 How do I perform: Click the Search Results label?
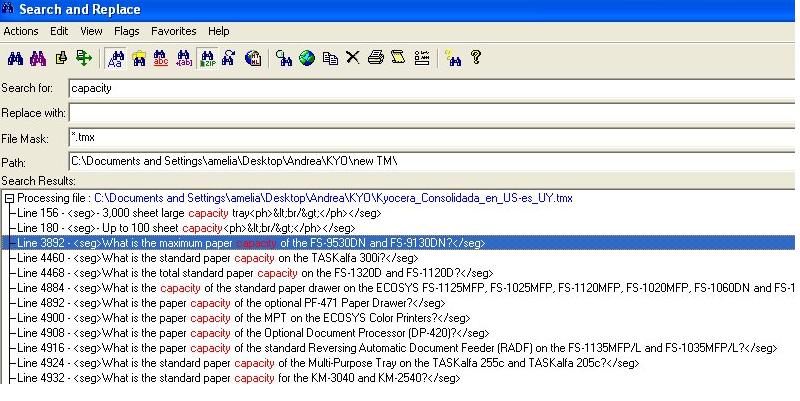[x=38, y=181]
